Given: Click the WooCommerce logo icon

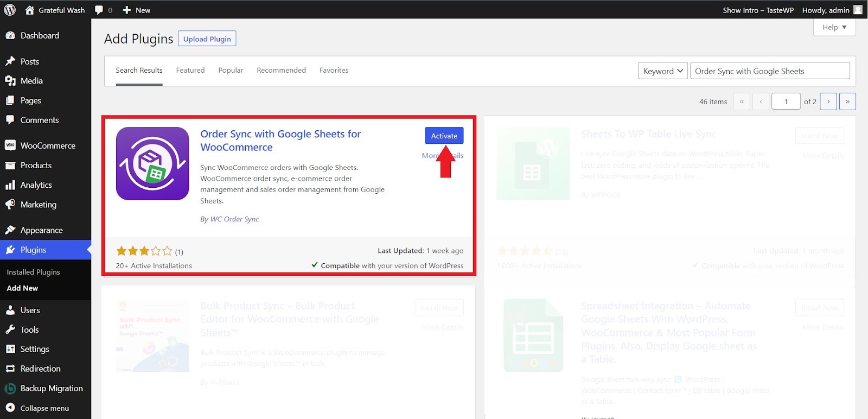Looking at the screenshot, I should (10, 145).
